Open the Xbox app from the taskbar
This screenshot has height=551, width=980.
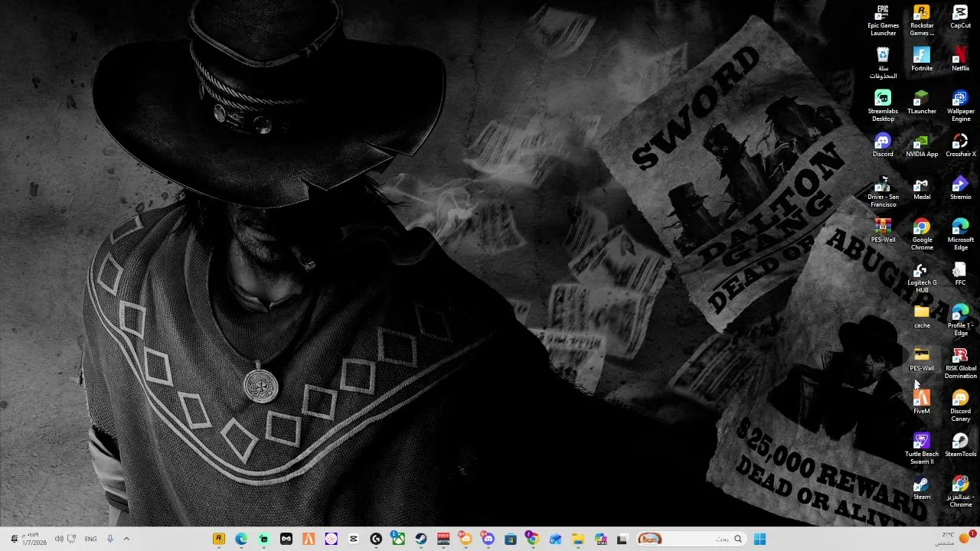398,539
